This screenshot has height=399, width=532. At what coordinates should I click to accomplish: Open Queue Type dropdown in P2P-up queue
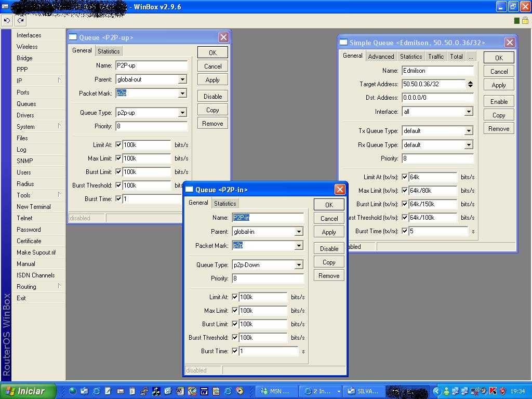(182, 113)
